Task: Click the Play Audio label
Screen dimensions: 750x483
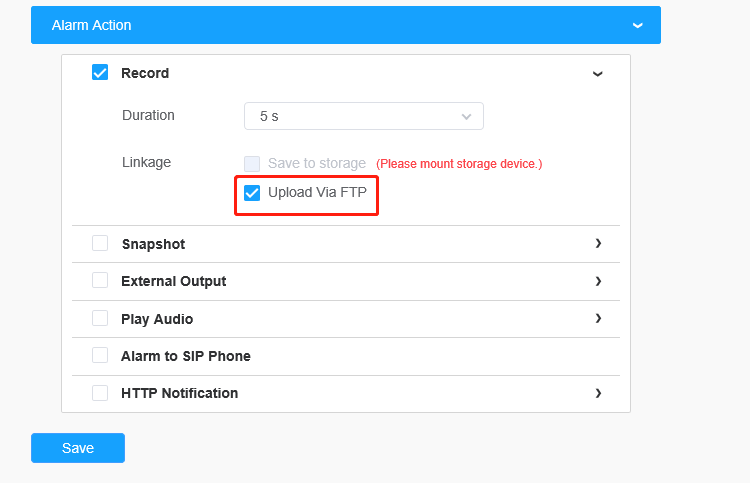Action: (157, 319)
